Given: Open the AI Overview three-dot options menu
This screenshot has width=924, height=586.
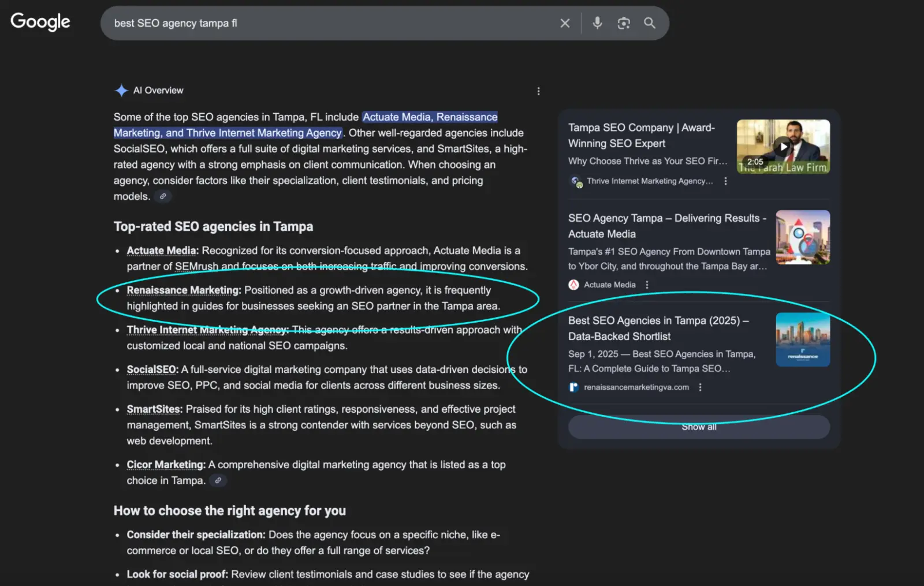Looking at the screenshot, I should pyautogui.click(x=538, y=91).
